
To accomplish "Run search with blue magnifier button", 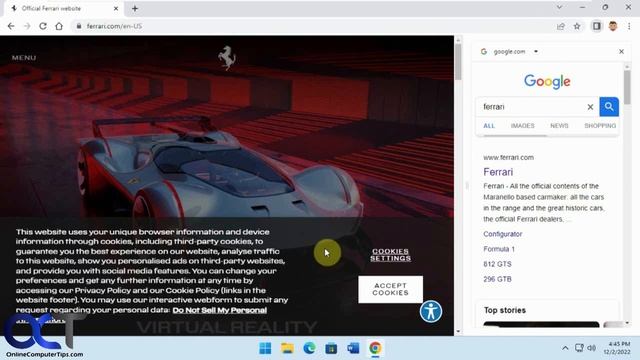I will (x=609, y=107).
